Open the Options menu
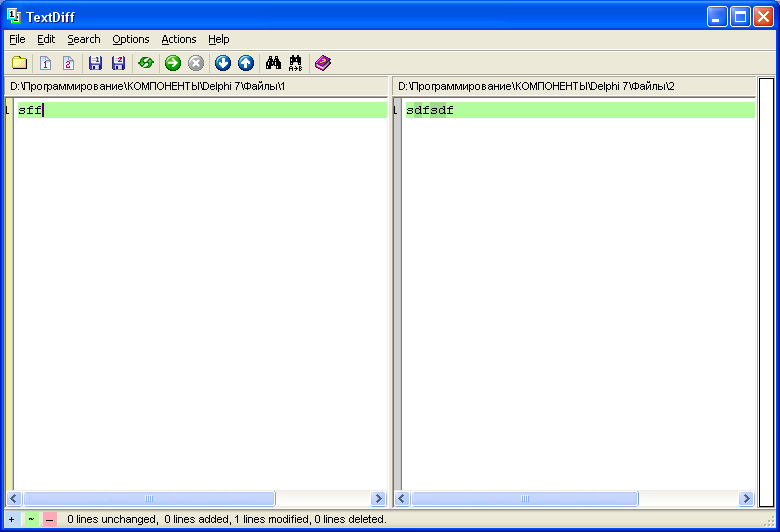Image resolution: width=780 pixels, height=532 pixels. (x=131, y=39)
